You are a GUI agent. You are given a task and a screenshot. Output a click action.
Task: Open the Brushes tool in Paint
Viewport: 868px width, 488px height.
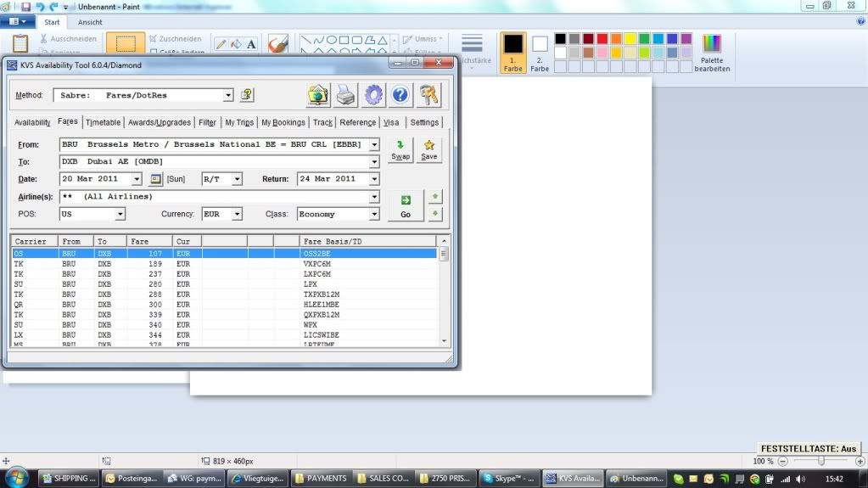click(278, 44)
